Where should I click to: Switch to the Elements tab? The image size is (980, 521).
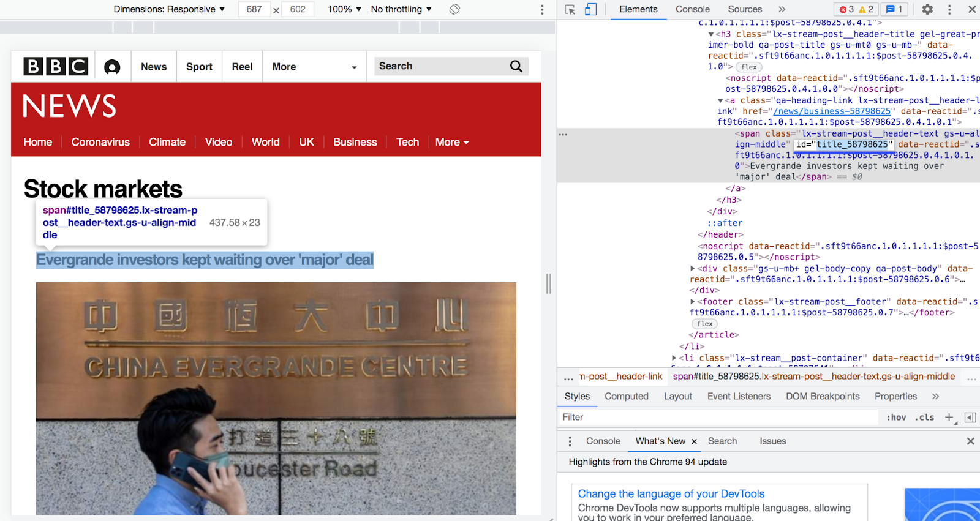[638, 9]
